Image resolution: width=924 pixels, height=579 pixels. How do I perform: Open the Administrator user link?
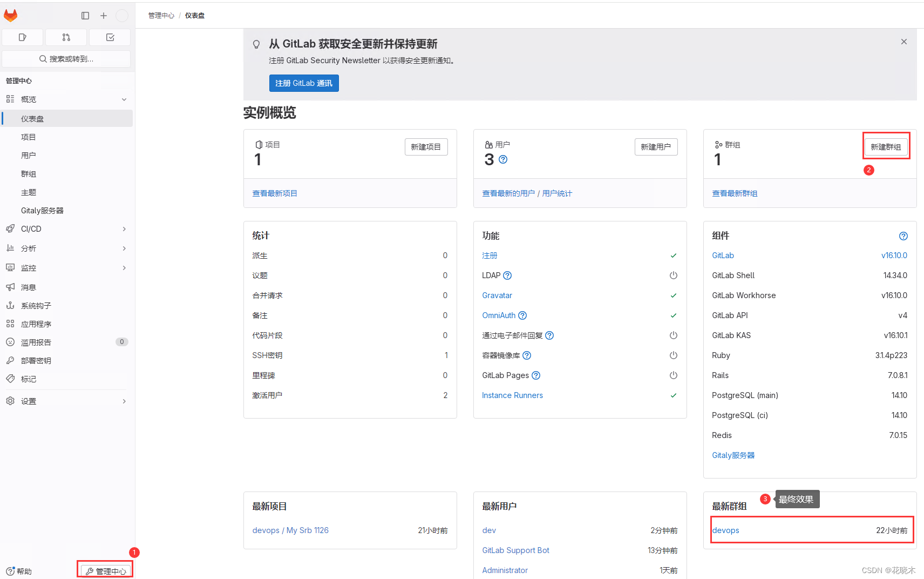[505, 570]
